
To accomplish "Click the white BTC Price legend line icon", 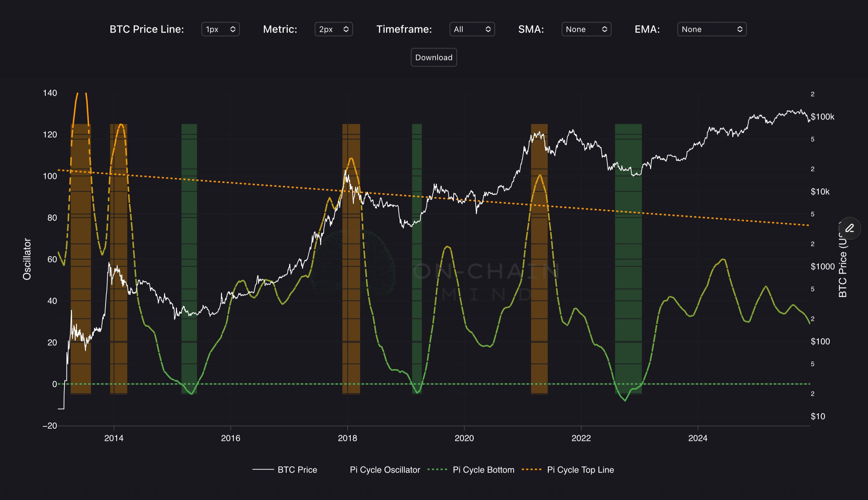I will click(x=263, y=469).
